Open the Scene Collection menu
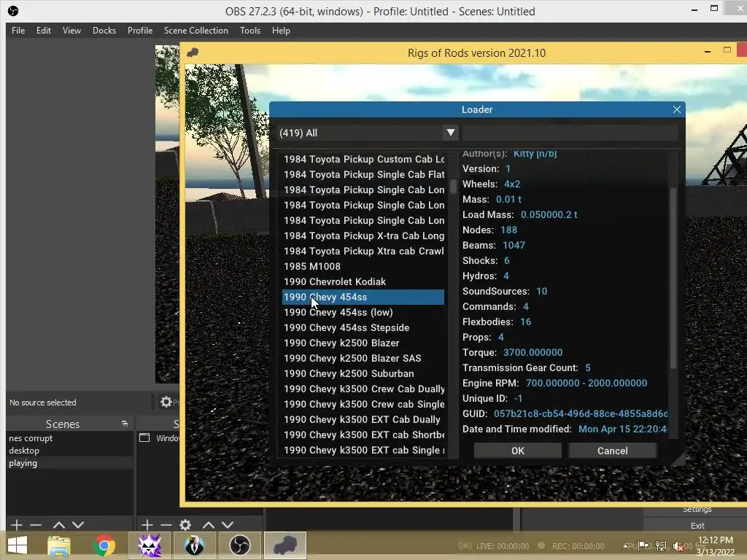747x560 pixels. pos(196,31)
